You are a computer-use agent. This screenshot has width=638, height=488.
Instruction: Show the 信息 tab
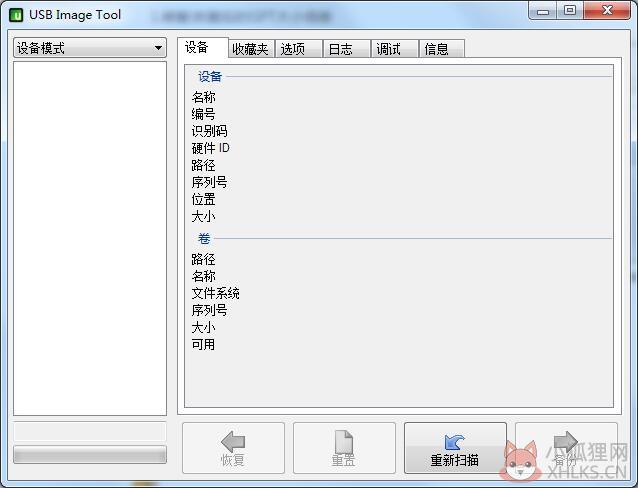(441, 49)
